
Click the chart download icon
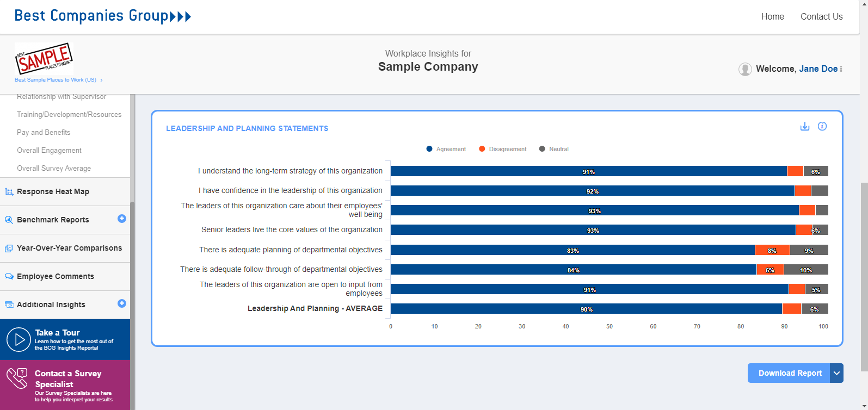tap(805, 126)
